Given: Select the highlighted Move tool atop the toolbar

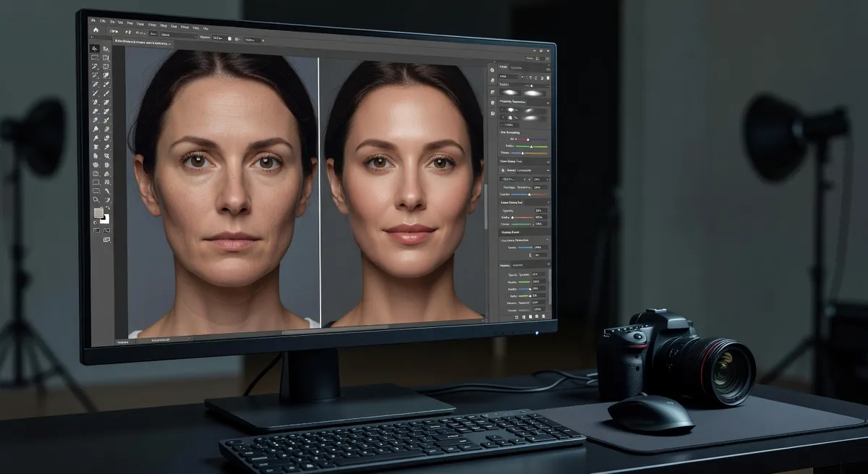Looking at the screenshot, I should coord(95,48).
